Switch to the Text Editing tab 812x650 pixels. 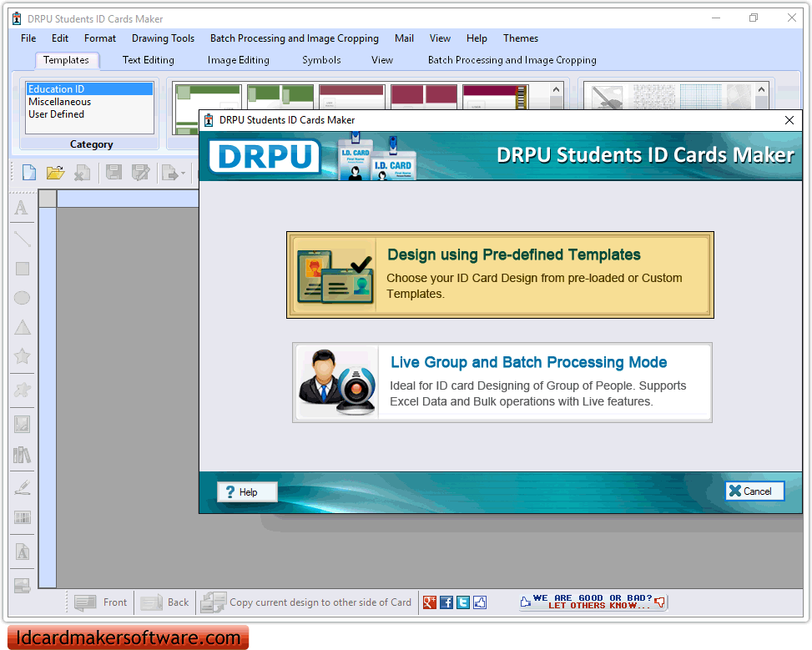[x=148, y=60]
